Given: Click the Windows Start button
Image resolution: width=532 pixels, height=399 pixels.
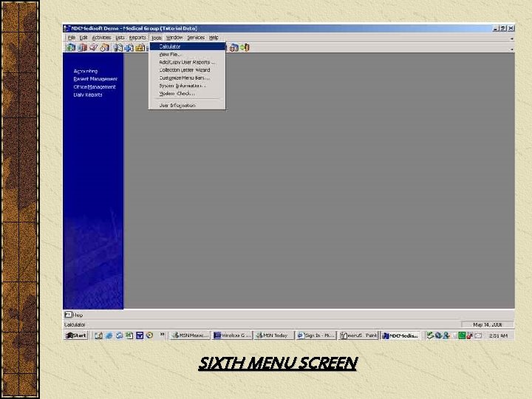Looking at the screenshot, I should point(76,335).
